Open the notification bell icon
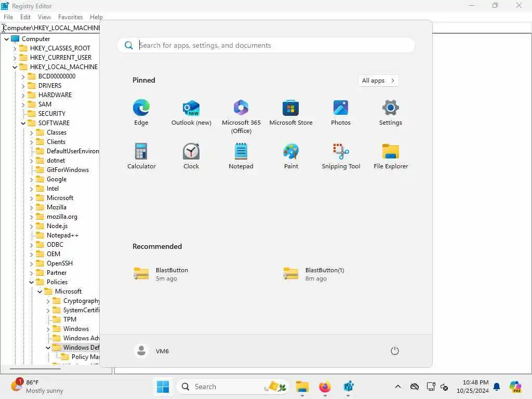Image resolution: width=532 pixels, height=399 pixels. 497,387
